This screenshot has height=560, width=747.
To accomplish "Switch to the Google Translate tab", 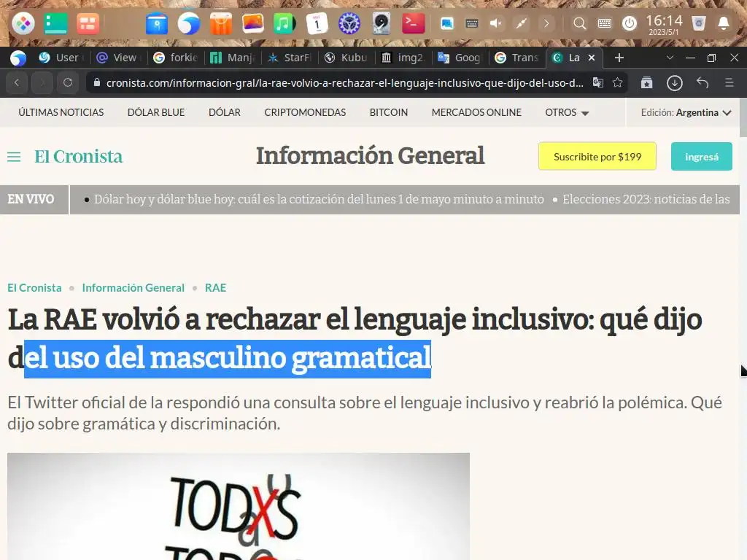I will [x=460, y=58].
